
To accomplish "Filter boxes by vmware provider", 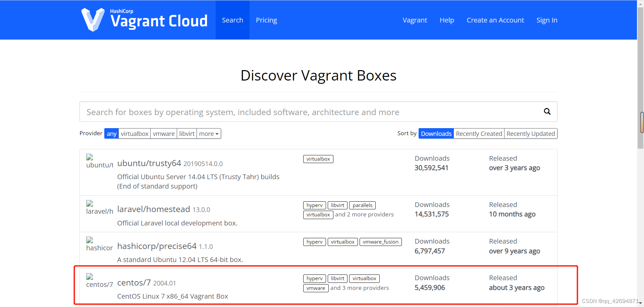I will [164, 134].
